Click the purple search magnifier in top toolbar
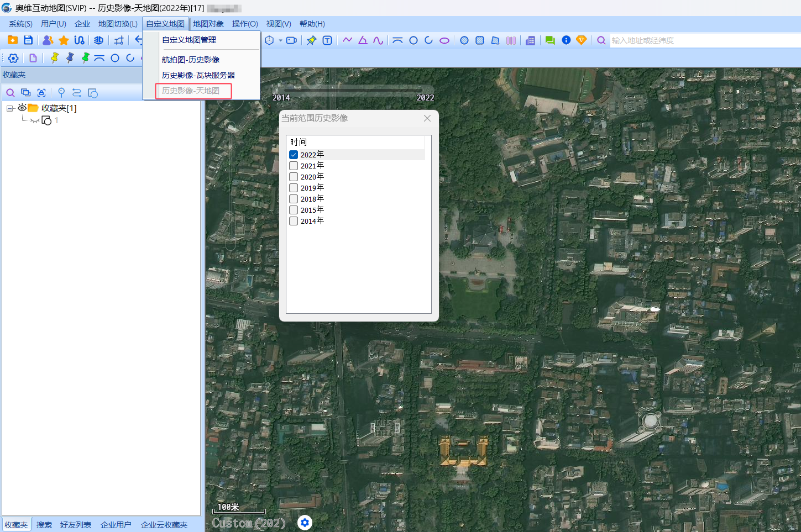Image resolution: width=801 pixels, height=532 pixels. pyautogui.click(x=601, y=40)
